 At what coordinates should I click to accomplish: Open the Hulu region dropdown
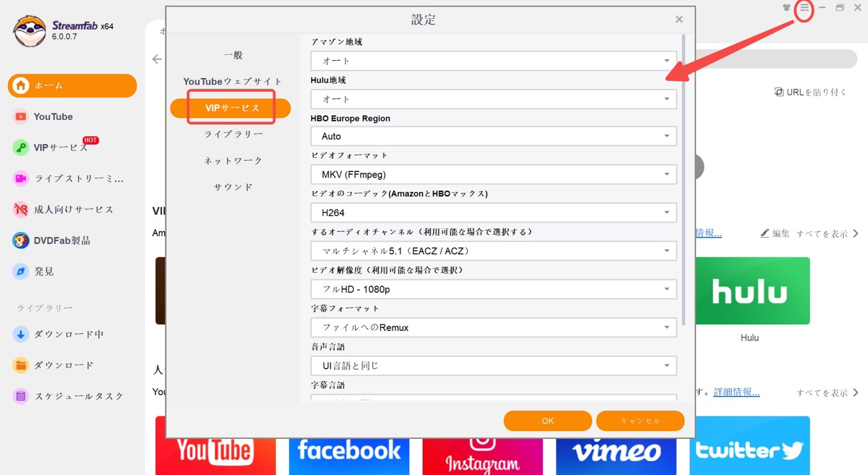pyautogui.click(x=494, y=99)
